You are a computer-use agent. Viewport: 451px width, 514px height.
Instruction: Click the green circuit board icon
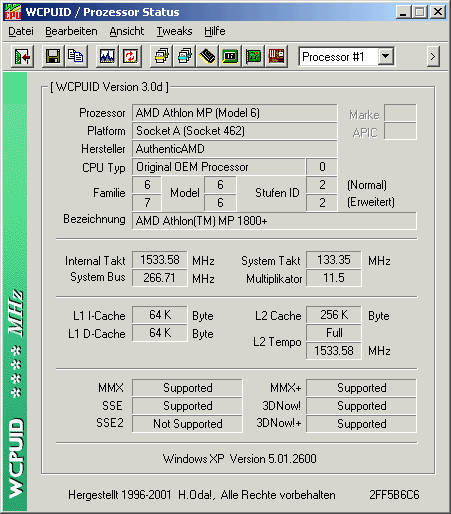tap(253, 56)
